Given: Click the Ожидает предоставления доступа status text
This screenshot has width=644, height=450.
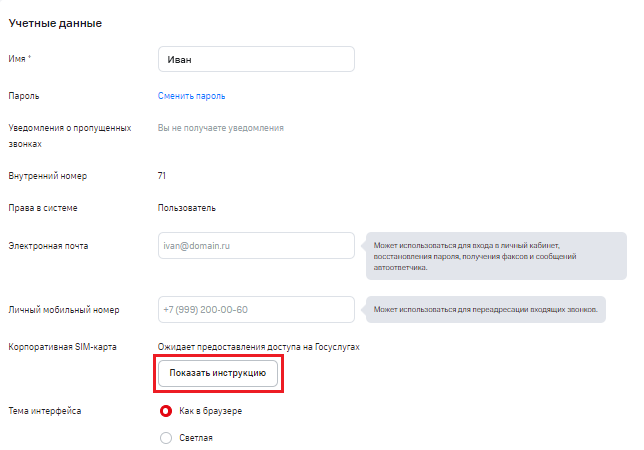Looking at the screenshot, I should (258, 346).
